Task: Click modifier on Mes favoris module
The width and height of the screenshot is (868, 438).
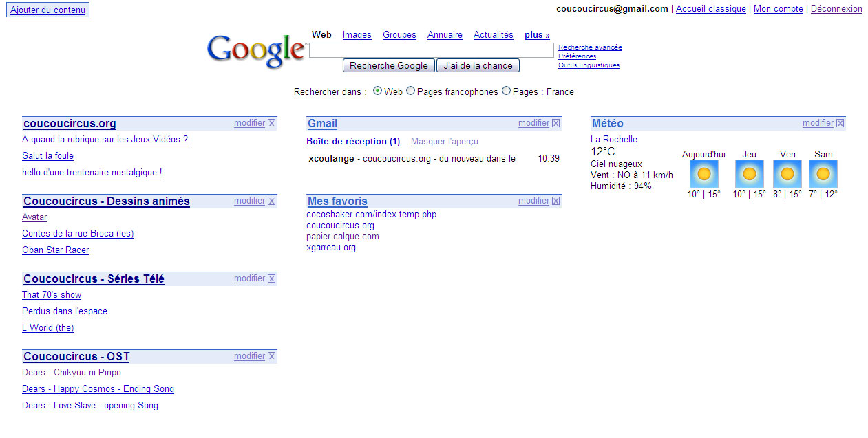Action: (x=533, y=201)
